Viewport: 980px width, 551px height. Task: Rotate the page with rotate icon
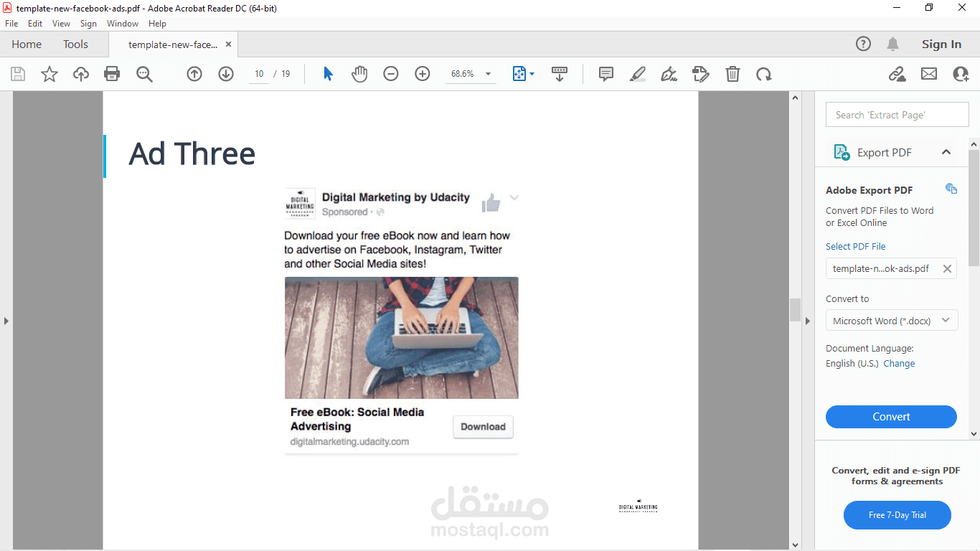click(x=764, y=74)
